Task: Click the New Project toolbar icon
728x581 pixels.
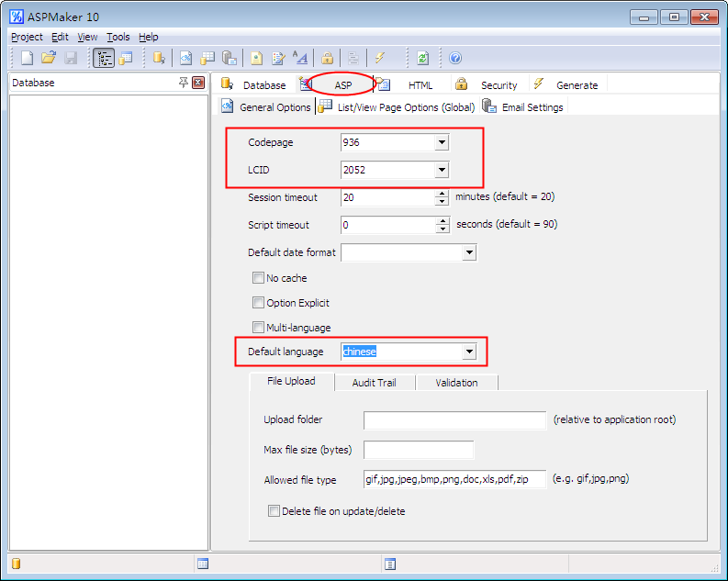Action: click(x=27, y=58)
